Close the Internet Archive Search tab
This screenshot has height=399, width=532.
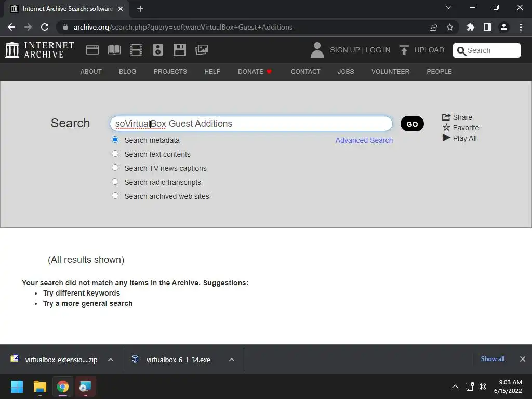121,9
